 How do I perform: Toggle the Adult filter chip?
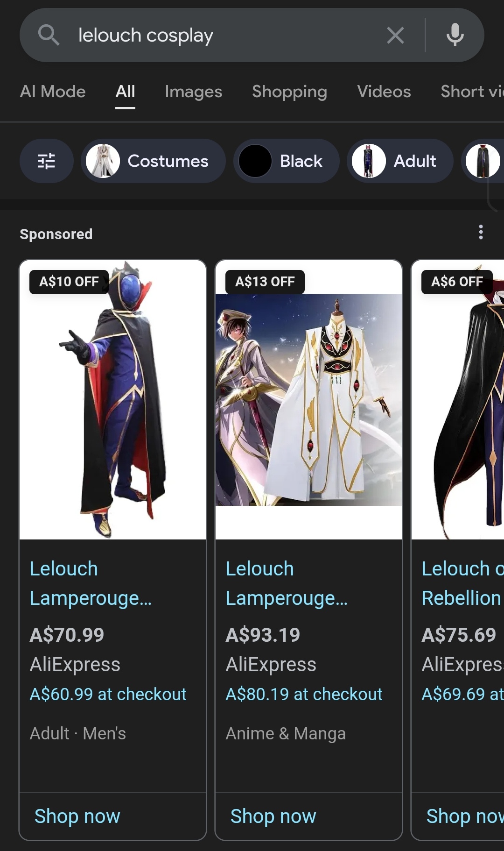tap(400, 161)
